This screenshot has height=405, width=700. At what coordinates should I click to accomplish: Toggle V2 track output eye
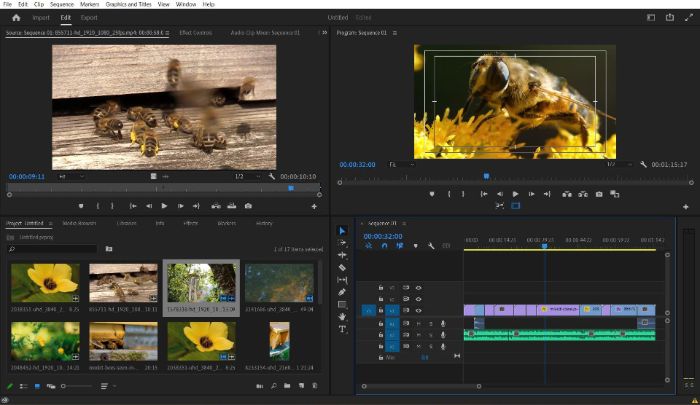coord(418,299)
